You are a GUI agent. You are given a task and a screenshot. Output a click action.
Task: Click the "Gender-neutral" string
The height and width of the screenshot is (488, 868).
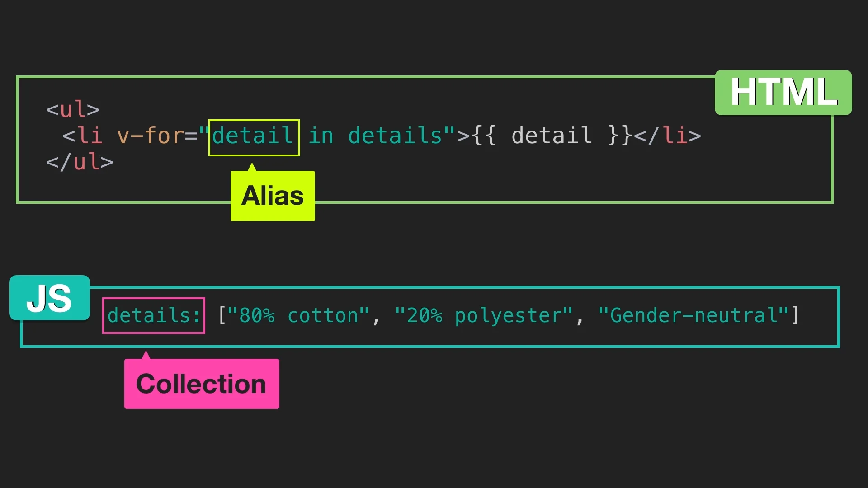(693, 315)
